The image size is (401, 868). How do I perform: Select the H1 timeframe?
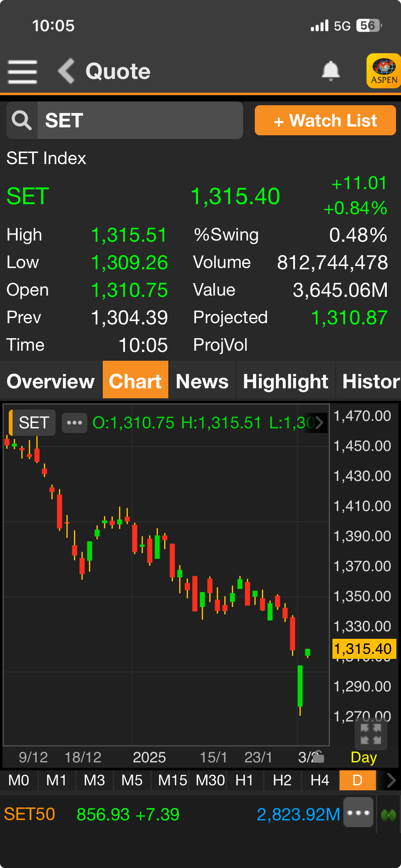(244, 780)
